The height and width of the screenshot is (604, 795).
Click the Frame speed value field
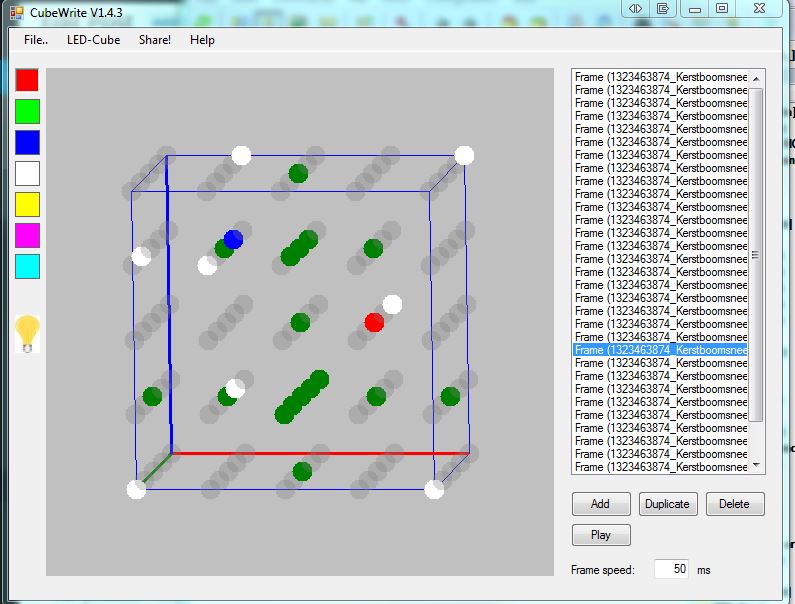coord(672,569)
